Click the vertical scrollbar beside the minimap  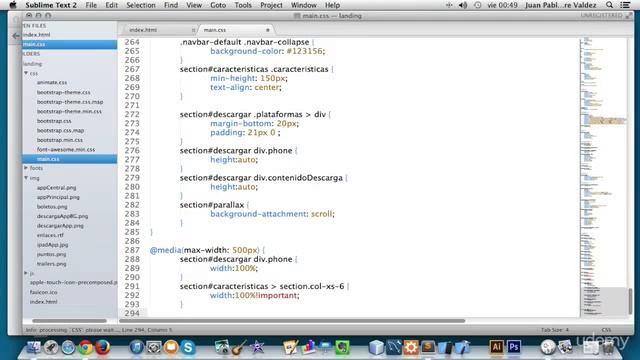point(630,301)
